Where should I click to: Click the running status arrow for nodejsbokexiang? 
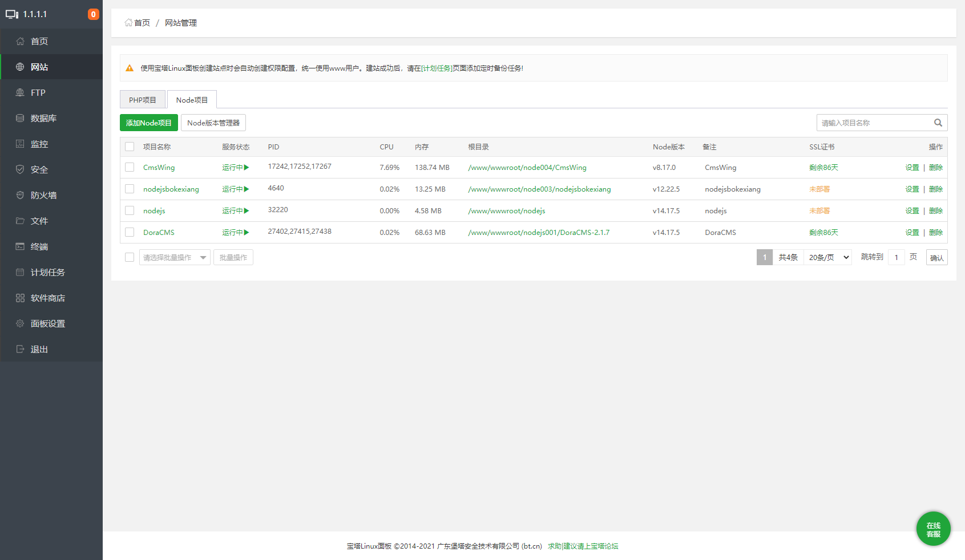(247, 189)
